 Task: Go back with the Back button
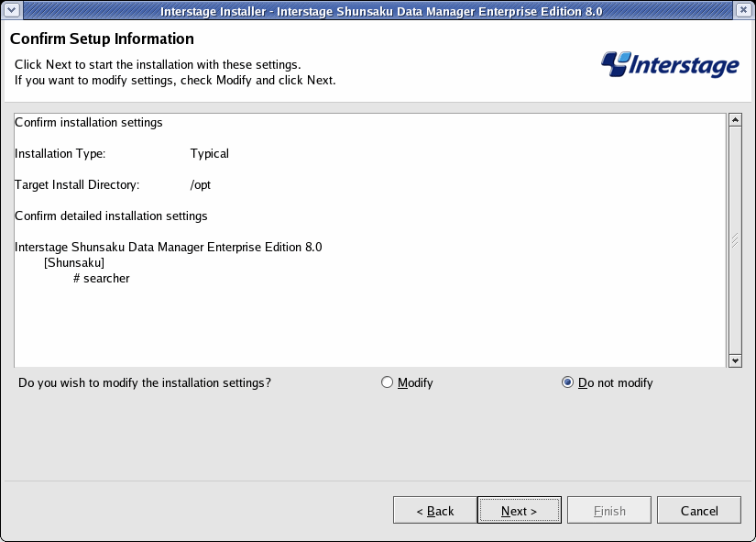435,510
